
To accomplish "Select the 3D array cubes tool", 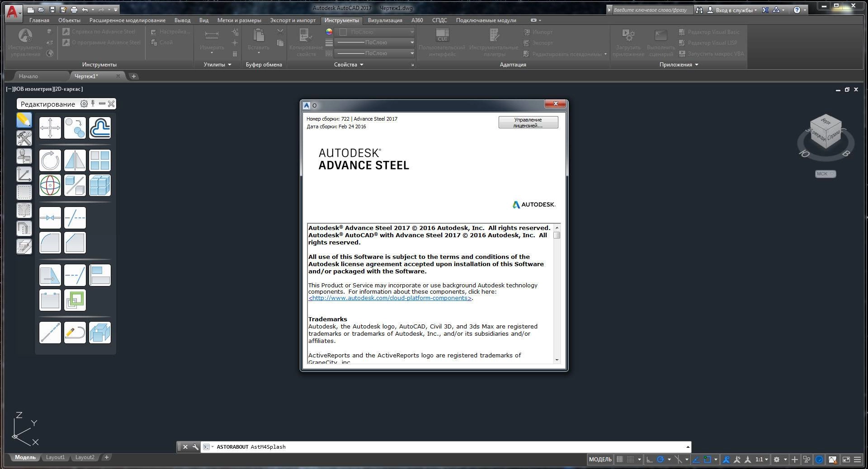I will coord(100,185).
